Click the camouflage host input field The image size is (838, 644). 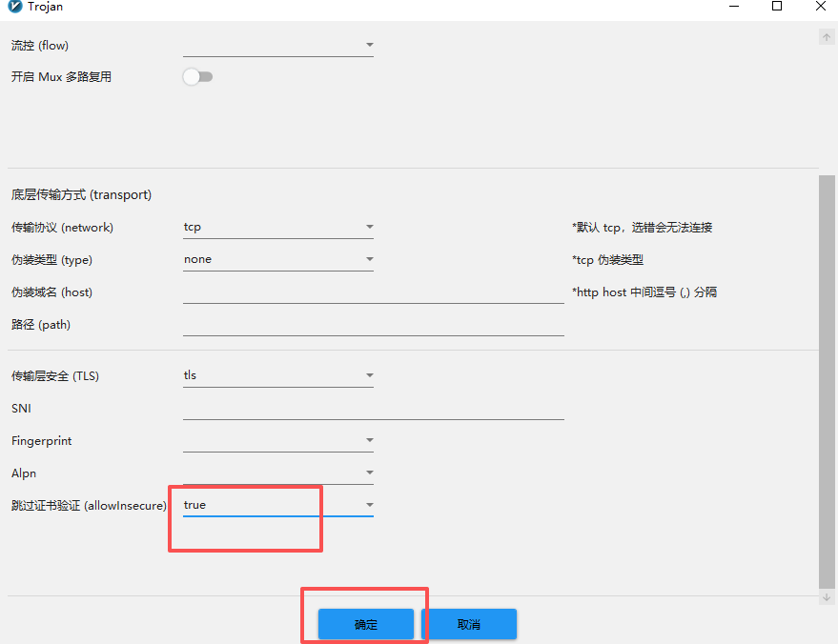pos(373,292)
